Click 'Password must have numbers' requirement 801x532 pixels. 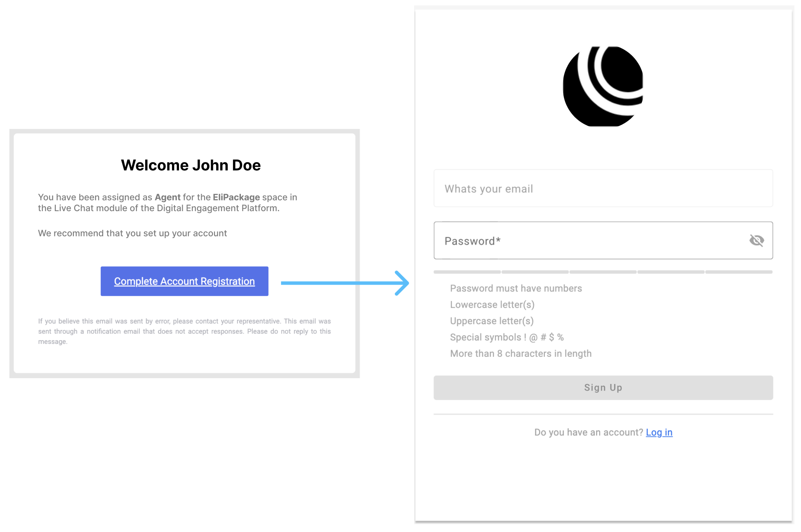click(x=516, y=288)
